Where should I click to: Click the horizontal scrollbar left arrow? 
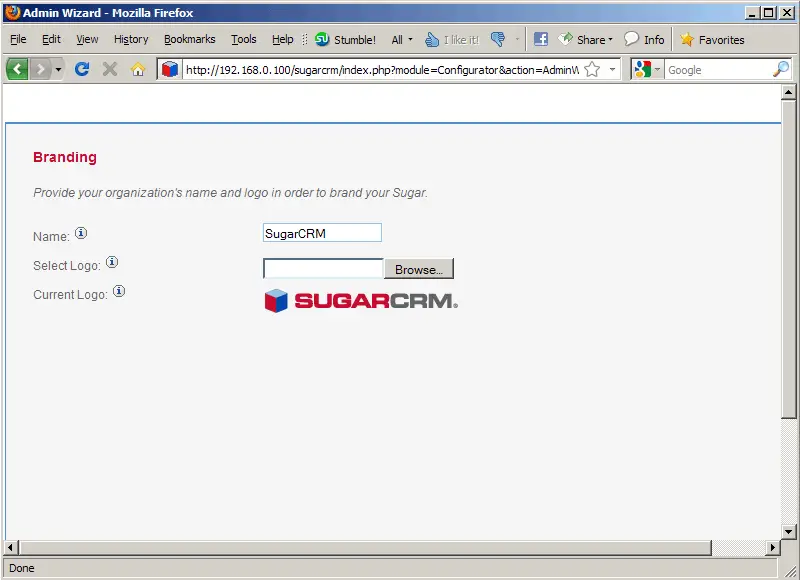point(10,548)
